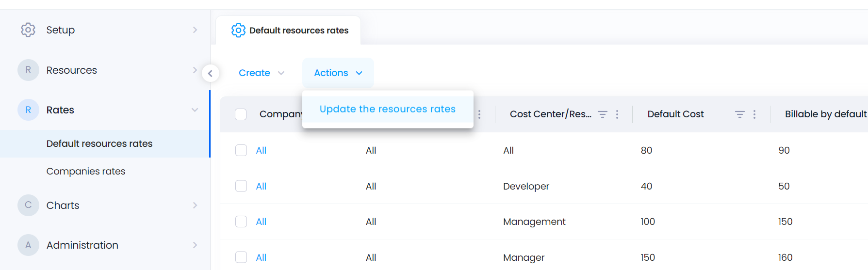Open filter icon on Default Cost column

739,114
